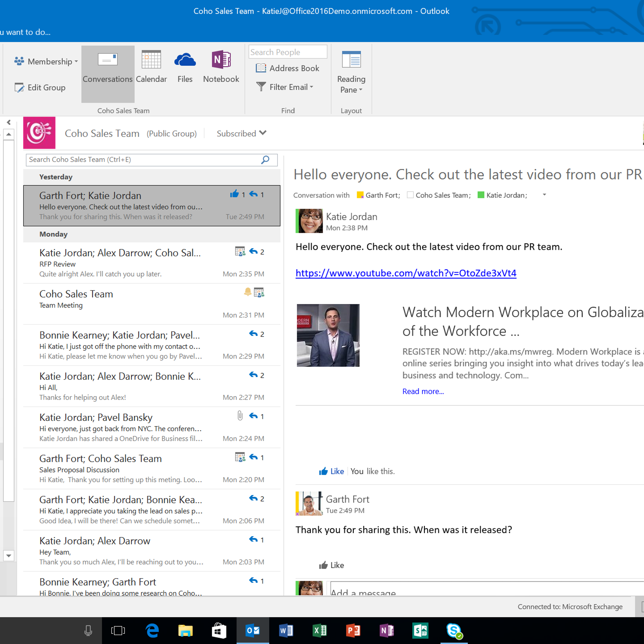Click Edit Group
Screen dimensions: 644x644
click(40, 88)
